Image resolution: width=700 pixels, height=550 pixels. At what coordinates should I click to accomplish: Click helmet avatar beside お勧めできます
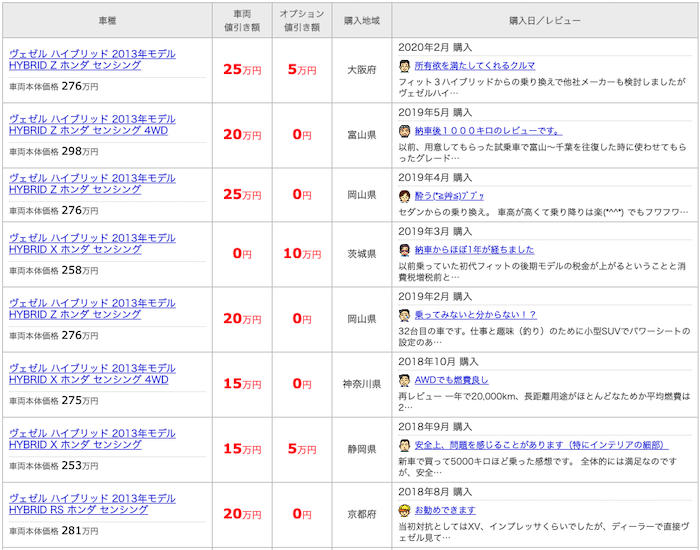pyautogui.click(x=404, y=510)
